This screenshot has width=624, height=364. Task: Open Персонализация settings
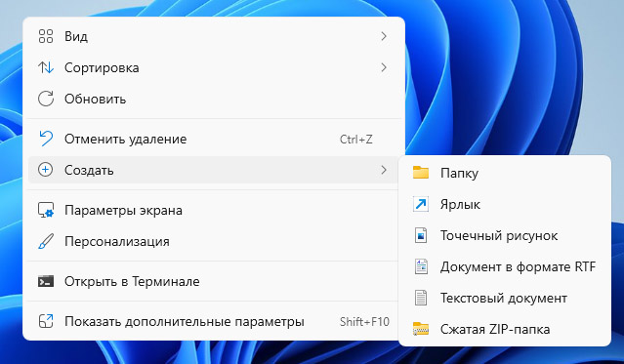point(213,241)
